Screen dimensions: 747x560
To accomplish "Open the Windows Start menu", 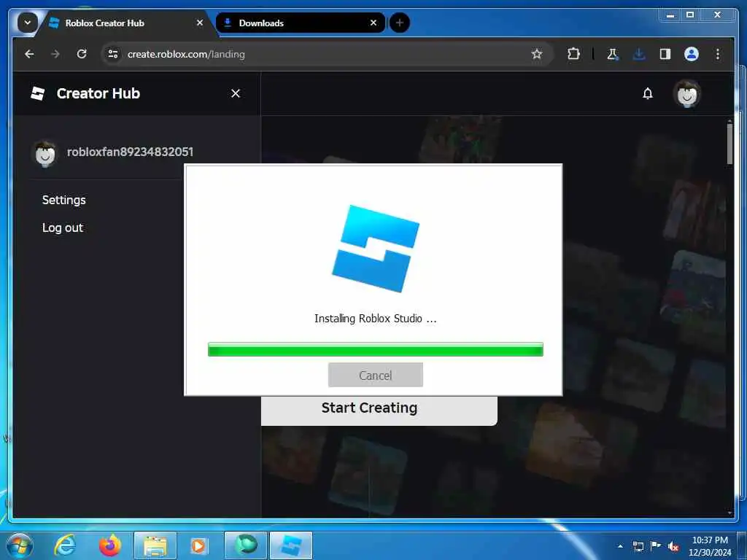I will pyautogui.click(x=20, y=545).
